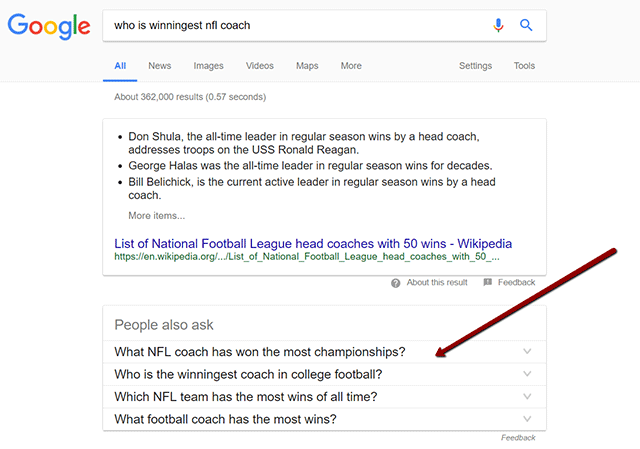Open search Tools options

click(524, 66)
